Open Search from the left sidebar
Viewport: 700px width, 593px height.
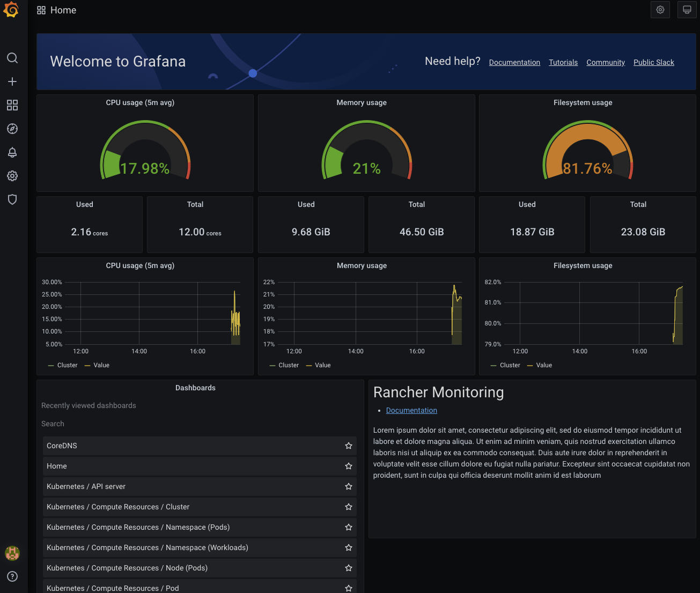click(12, 58)
